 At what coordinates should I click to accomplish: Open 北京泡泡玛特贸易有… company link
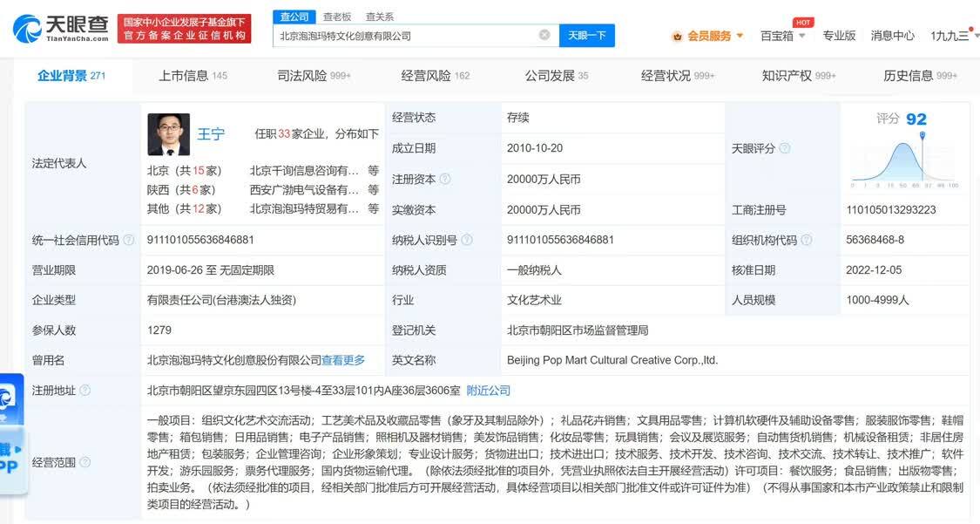(304, 209)
